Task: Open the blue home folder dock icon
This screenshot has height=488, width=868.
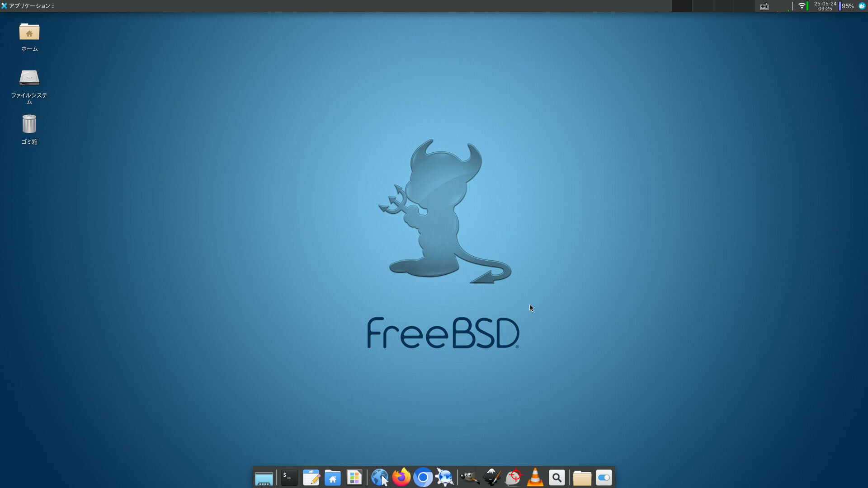Action: tap(333, 478)
